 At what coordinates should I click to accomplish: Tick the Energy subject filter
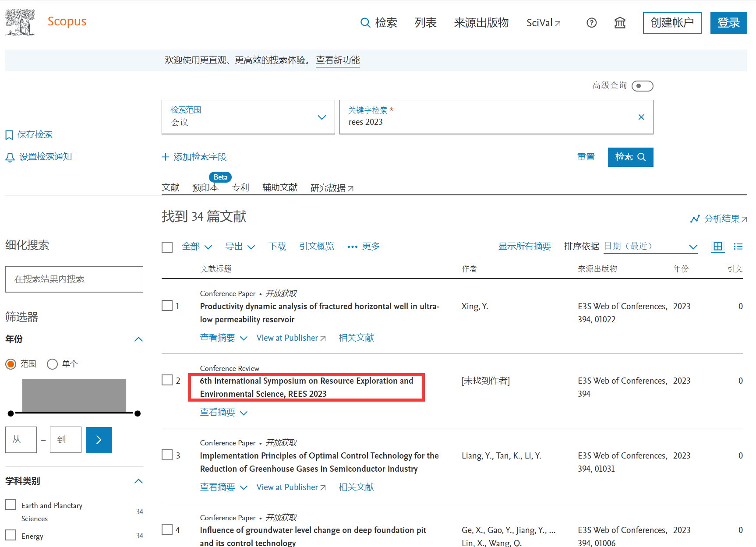tap(11, 535)
